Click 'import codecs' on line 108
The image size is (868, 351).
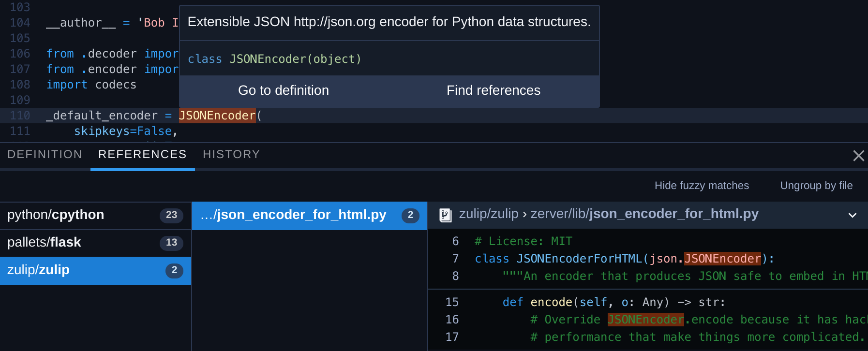(91, 85)
